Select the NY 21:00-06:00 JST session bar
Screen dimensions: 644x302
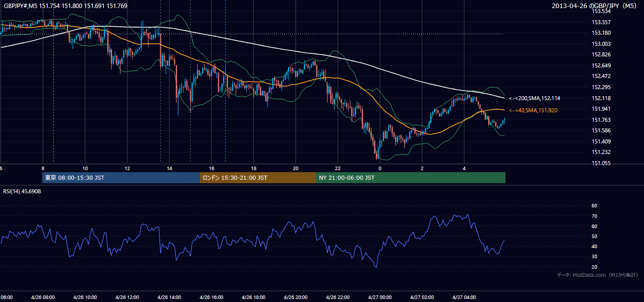[411, 178]
